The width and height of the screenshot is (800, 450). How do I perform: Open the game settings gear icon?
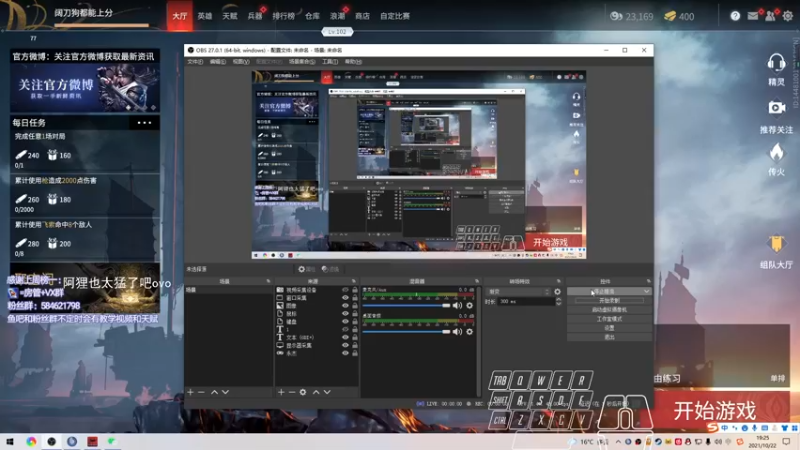(x=788, y=16)
